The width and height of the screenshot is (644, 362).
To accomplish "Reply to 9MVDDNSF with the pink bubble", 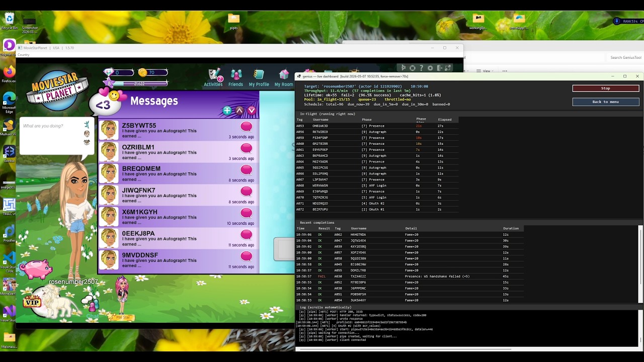I will pos(246,256).
